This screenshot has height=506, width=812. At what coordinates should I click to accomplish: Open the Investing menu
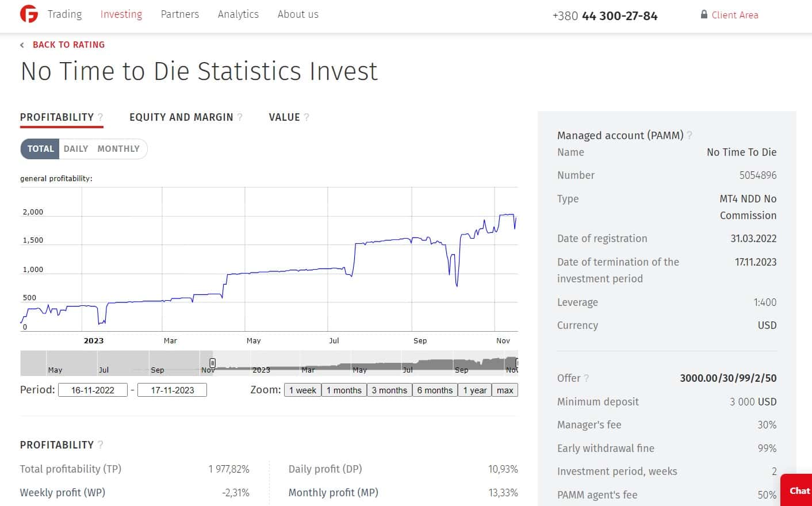(121, 14)
